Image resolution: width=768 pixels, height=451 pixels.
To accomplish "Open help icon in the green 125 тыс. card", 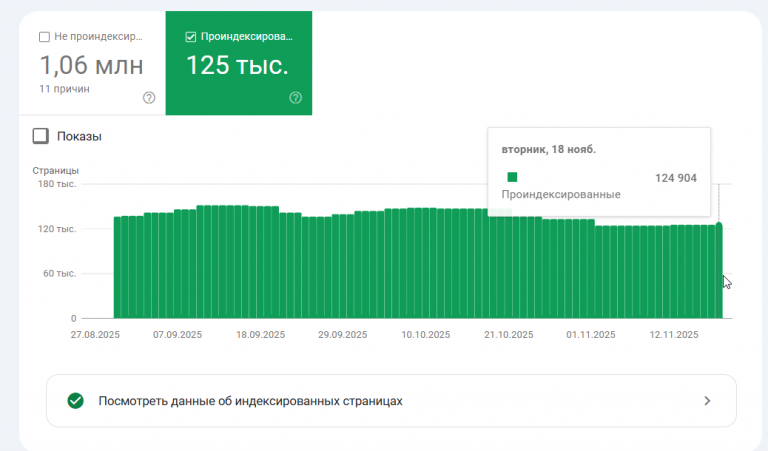I will pos(295,98).
